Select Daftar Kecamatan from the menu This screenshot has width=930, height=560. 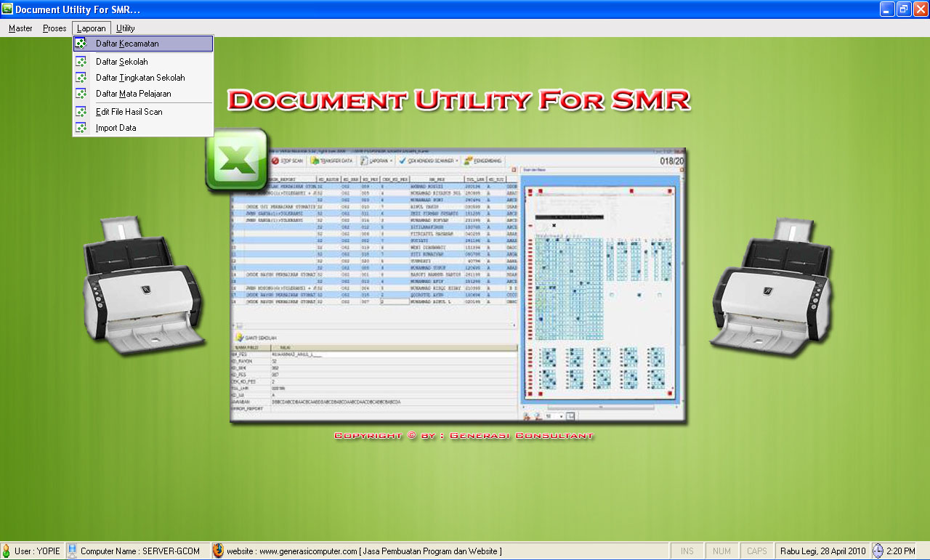coord(127,44)
